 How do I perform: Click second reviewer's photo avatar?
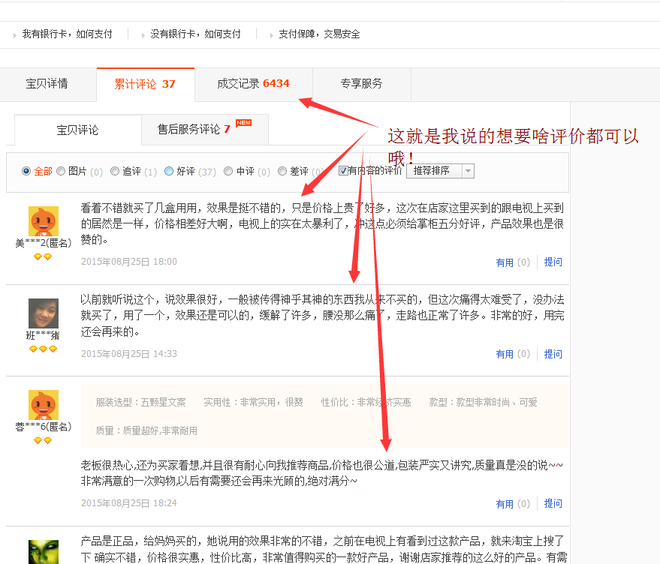(x=42, y=313)
